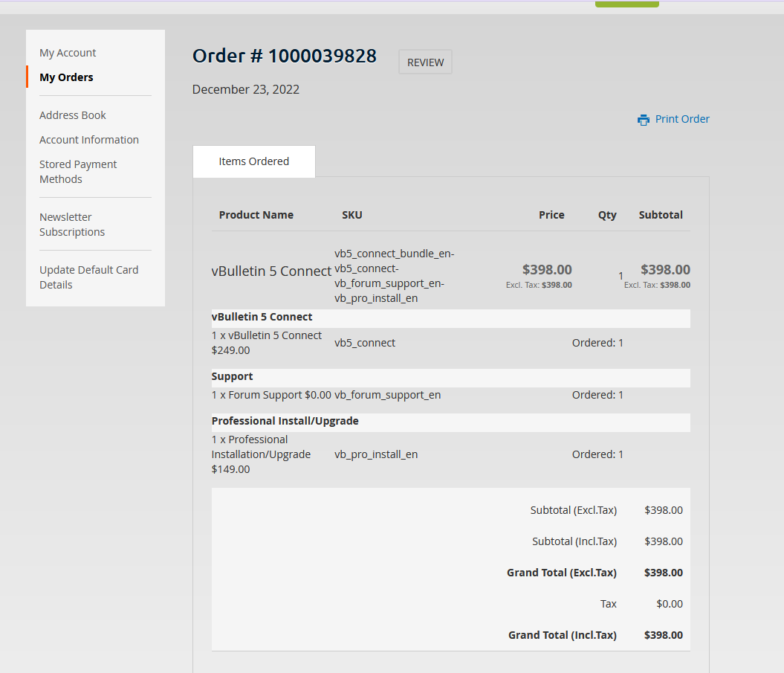The image size is (784, 673).
Task: Click the large vBulletin 5 Connect product name
Action: 271,271
